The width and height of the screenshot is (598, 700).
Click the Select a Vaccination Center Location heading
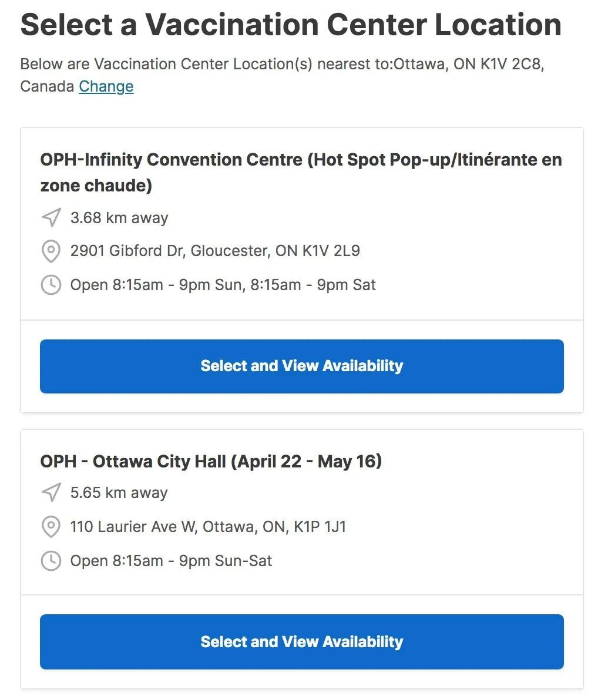(291, 25)
